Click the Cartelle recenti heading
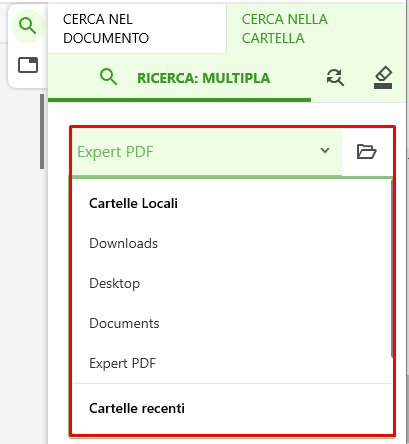409x444 pixels. click(x=137, y=408)
